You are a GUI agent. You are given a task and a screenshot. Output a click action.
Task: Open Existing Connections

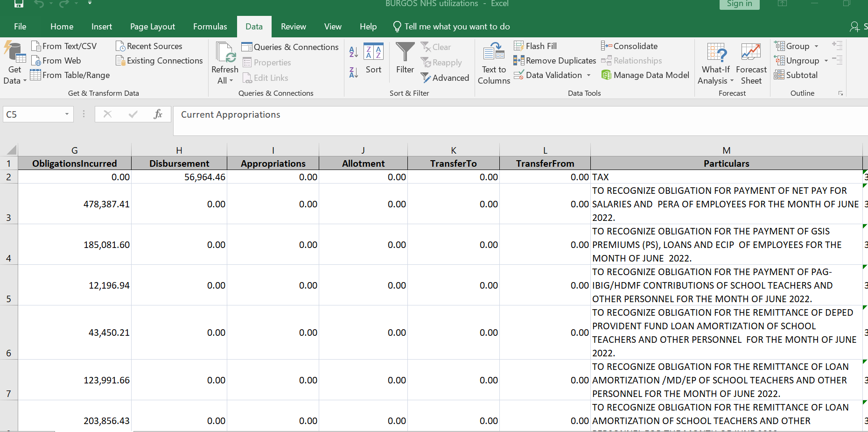click(x=159, y=61)
